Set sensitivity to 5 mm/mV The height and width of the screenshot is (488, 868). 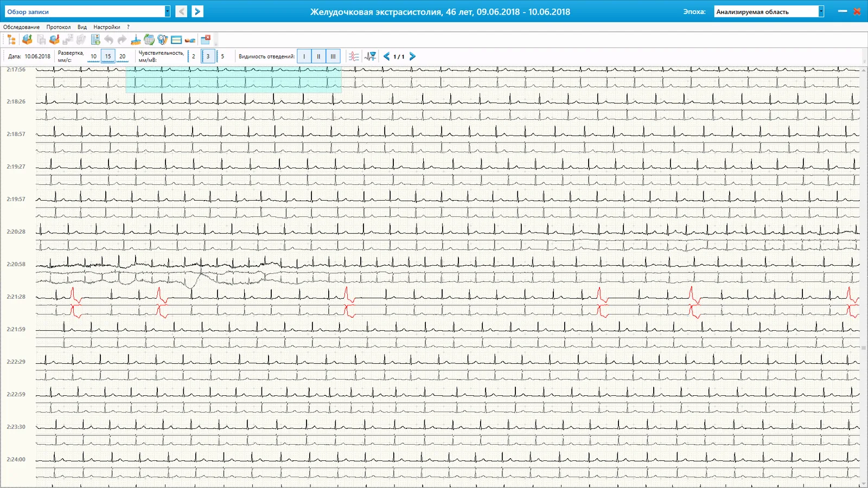coord(222,56)
